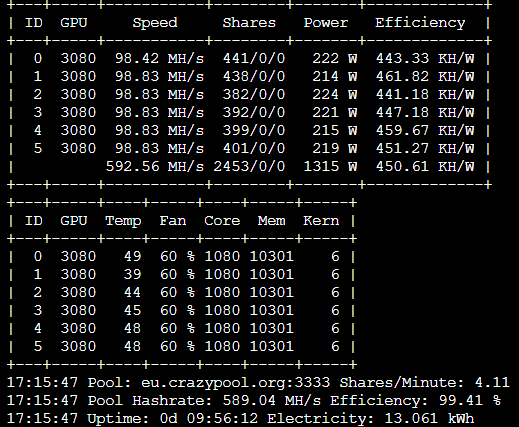
Task: Click the Efficiency column header
Action: [x=420, y=23]
